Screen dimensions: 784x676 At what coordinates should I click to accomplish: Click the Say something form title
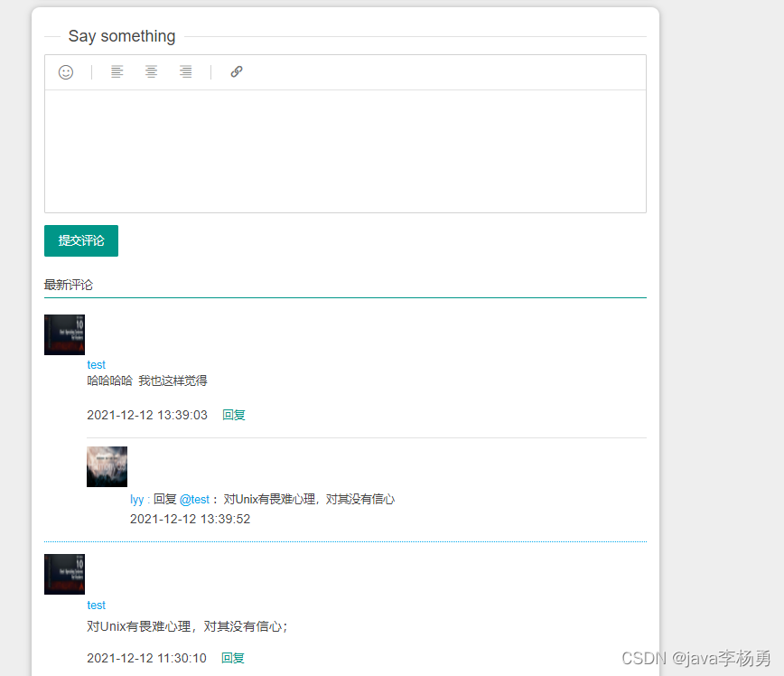(121, 36)
